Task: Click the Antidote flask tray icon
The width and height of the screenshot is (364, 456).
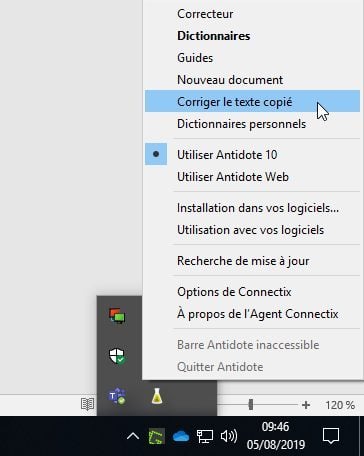Action: (x=157, y=396)
